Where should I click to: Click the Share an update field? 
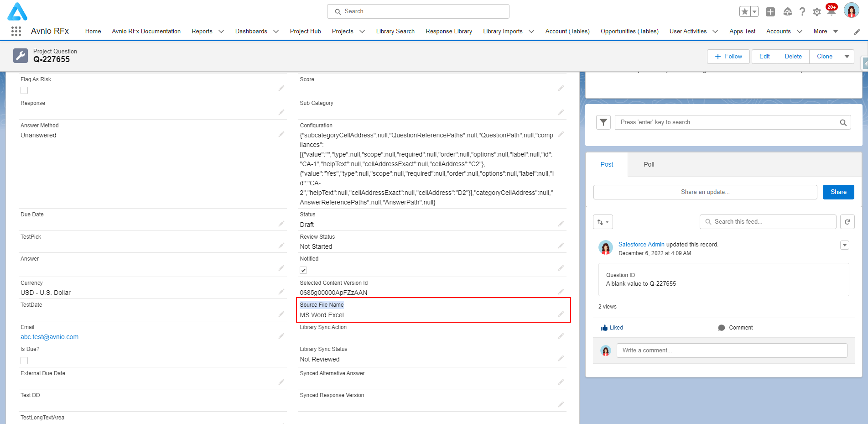pos(705,192)
